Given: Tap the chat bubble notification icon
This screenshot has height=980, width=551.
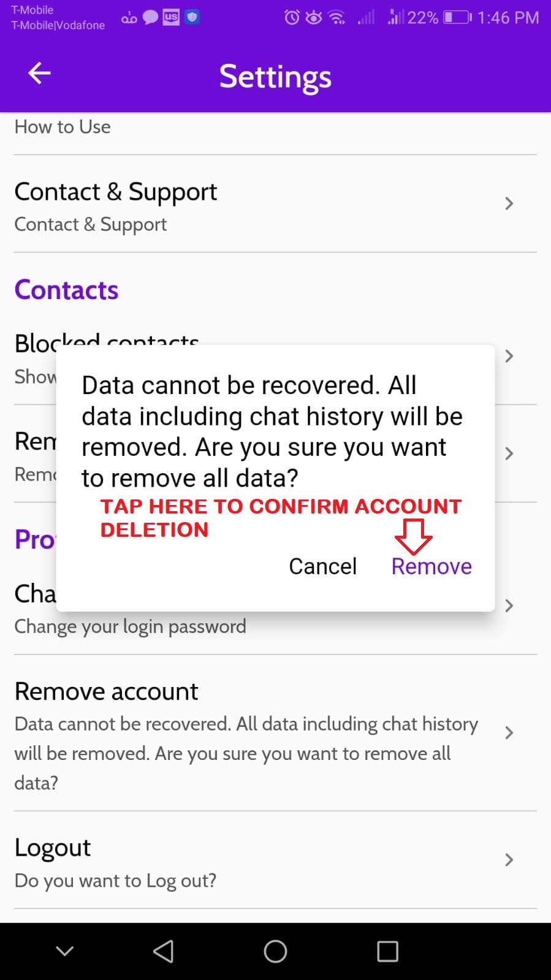Looking at the screenshot, I should pos(150,17).
